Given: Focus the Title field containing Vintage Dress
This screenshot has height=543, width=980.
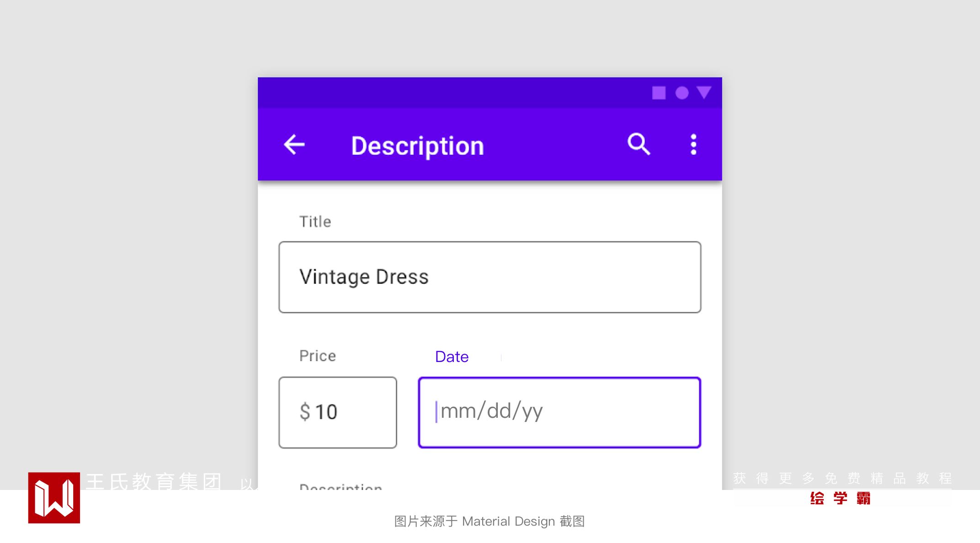Looking at the screenshot, I should [x=490, y=277].
